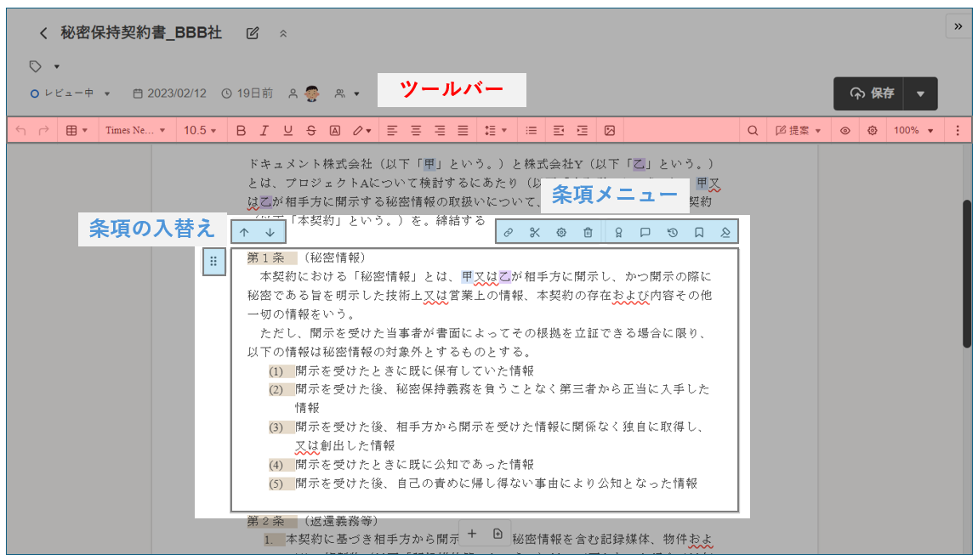978x560 pixels.
Task: Open the 提案 mode menu
Action: click(799, 131)
